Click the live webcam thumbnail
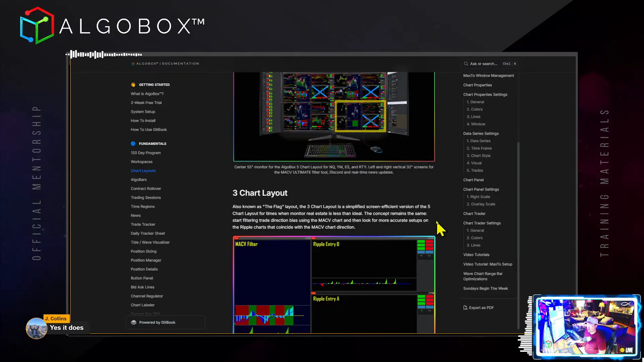The image size is (644, 362). 587,326
